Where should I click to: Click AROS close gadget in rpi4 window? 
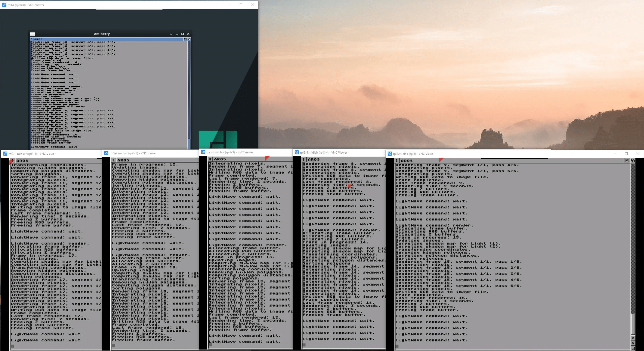(x=397, y=161)
